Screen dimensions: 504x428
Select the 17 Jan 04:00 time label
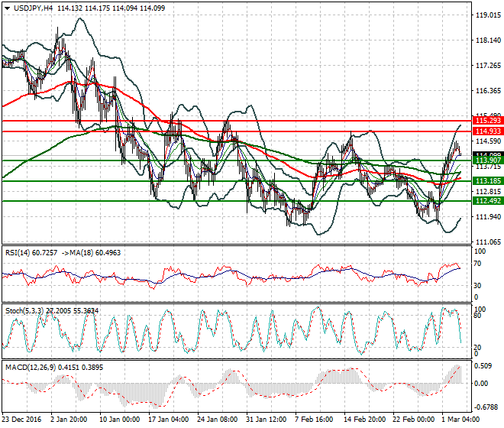(169, 420)
